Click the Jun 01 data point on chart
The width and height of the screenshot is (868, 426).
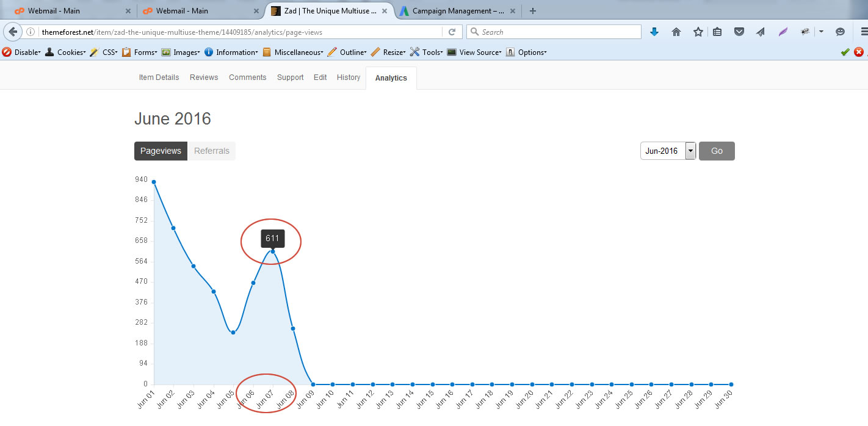tap(153, 182)
